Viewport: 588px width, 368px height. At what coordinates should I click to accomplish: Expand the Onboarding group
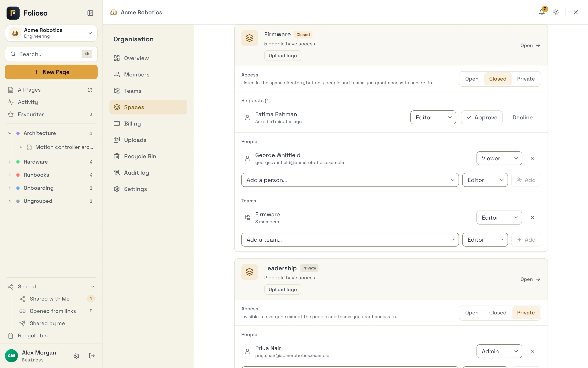coord(10,188)
